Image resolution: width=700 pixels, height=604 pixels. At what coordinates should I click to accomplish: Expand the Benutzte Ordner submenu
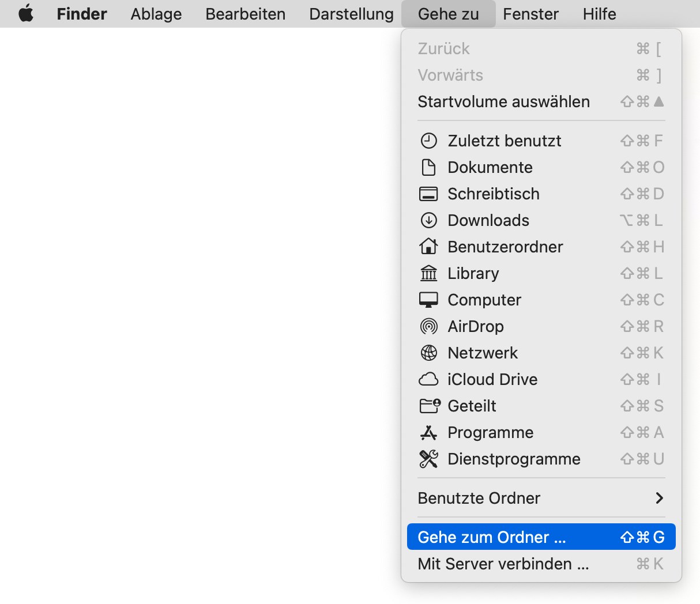[659, 498]
